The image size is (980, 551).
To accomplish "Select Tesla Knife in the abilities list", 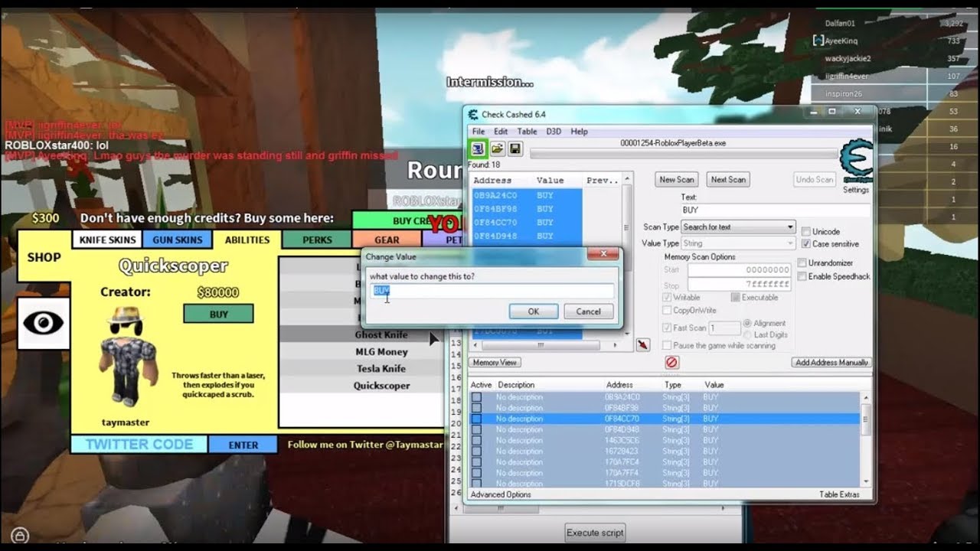I will point(381,369).
